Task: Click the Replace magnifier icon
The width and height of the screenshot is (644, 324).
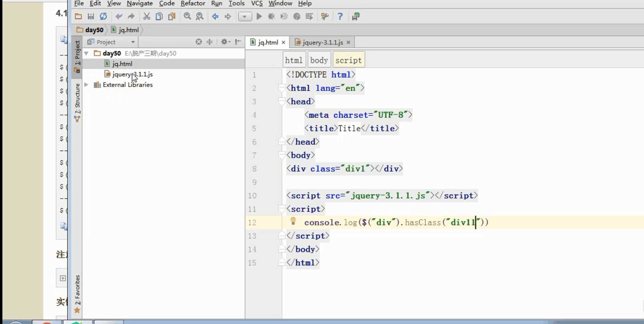Action: [200, 16]
